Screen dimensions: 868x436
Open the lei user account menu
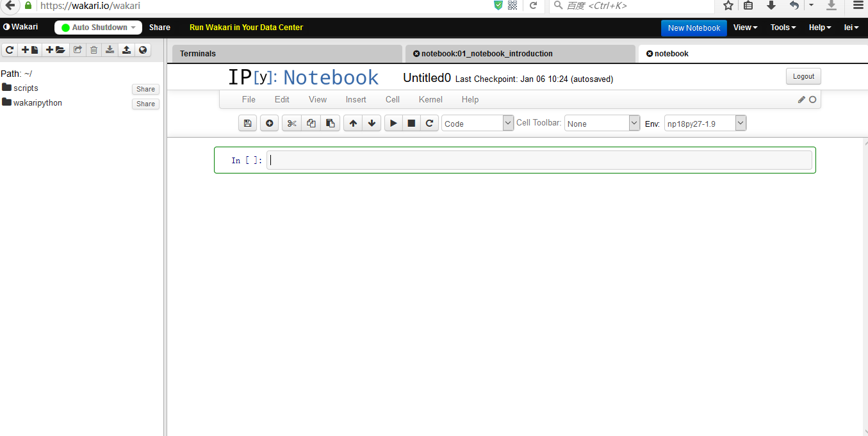(851, 28)
